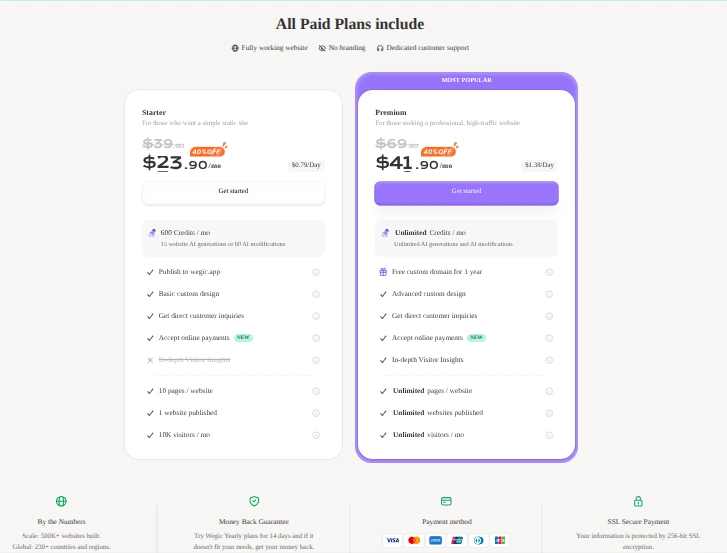The image size is (727, 553).
Task: Click the Starter 40% OFF discount badge
Action: (208, 151)
